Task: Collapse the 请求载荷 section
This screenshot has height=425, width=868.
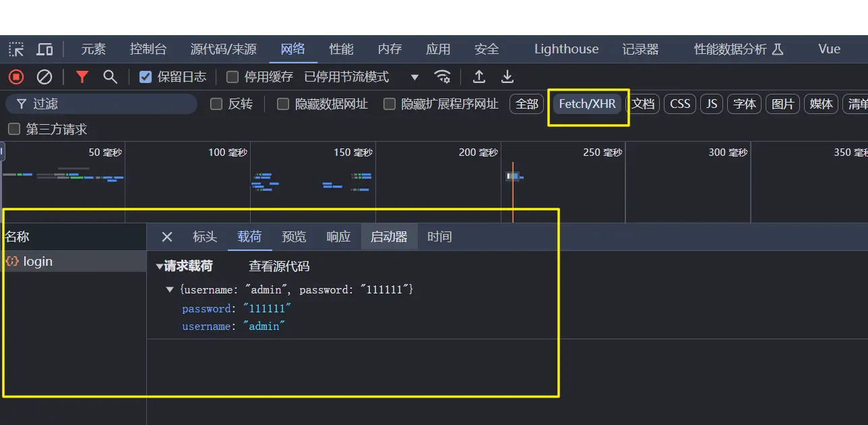Action: (x=160, y=266)
